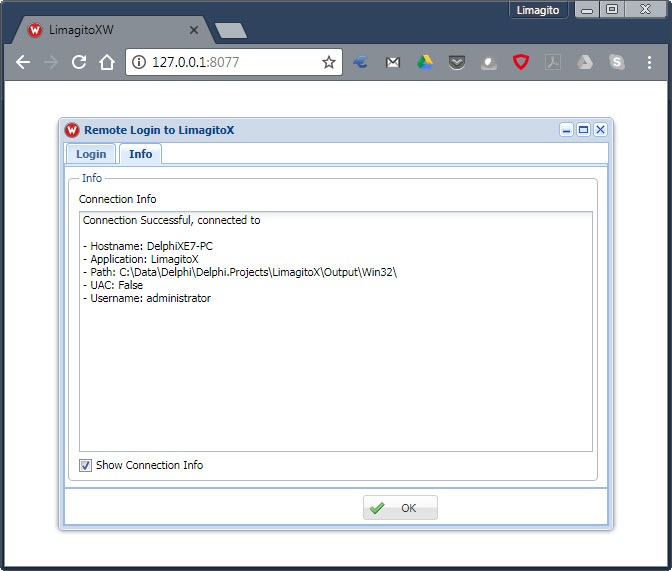Click the 'UAC: False' line
Image resolution: width=672 pixels, height=571 pixels.
tap(113, 285)
